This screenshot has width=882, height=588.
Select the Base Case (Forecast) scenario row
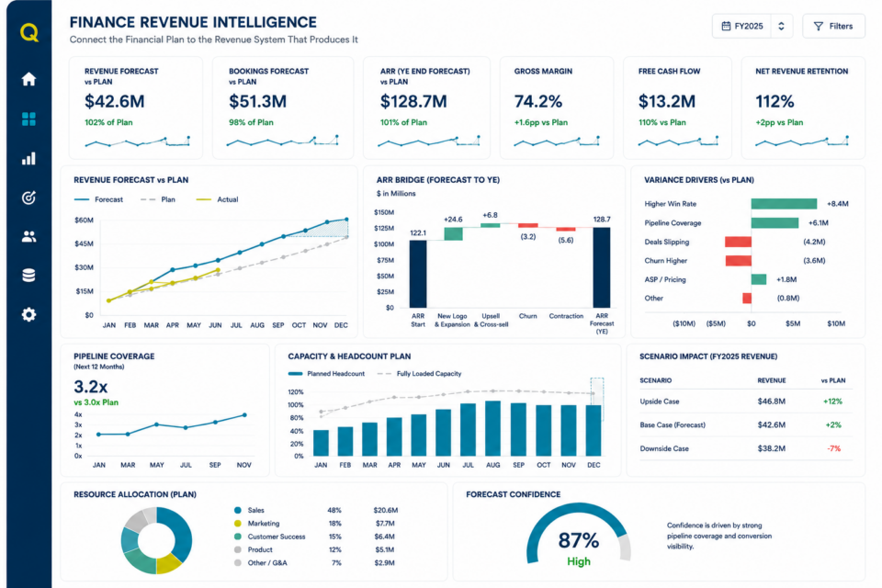coord(746,424)
